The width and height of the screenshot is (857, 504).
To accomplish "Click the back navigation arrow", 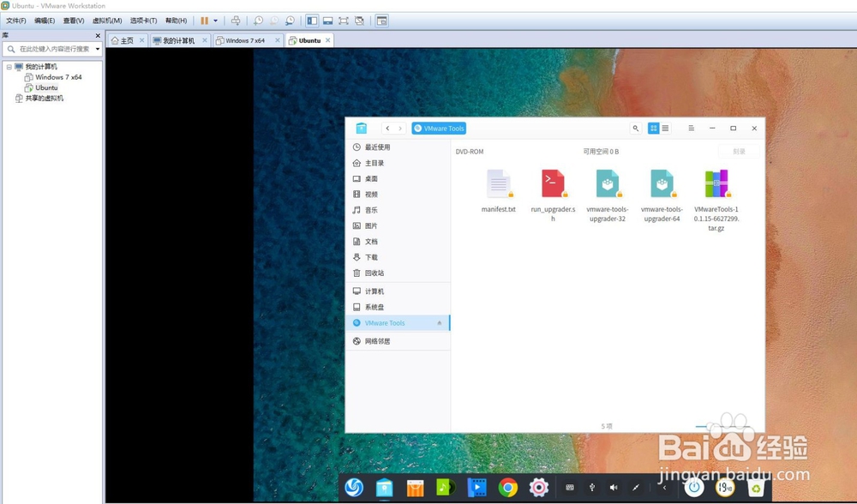I will pyautogui.click(x=387, y=128).
